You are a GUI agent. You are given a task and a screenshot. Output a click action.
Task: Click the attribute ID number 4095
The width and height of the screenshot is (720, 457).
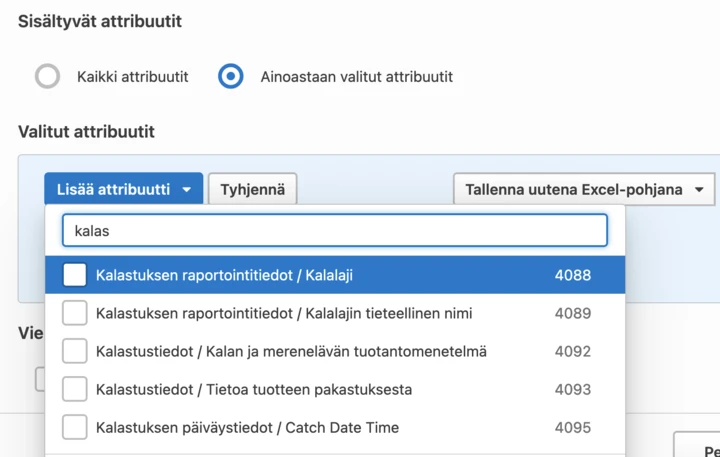coord(573,427)
